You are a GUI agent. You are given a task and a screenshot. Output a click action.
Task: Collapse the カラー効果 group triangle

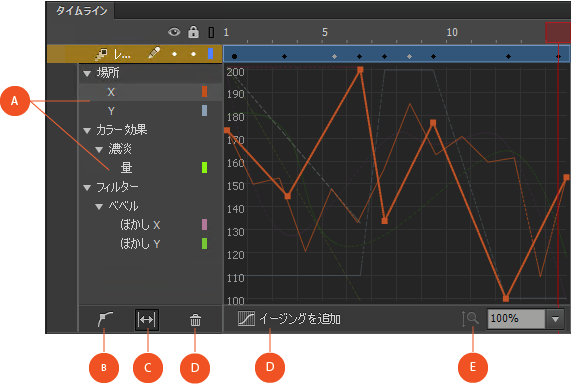pos(87,131)
